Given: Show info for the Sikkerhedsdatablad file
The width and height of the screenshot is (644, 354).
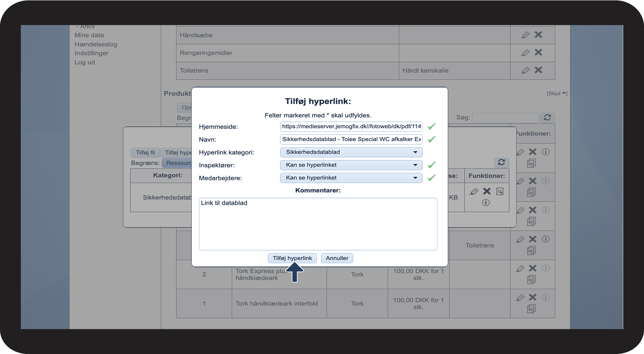Looking at the screenshot, I should pyautogui.click(x=486, y=203).
